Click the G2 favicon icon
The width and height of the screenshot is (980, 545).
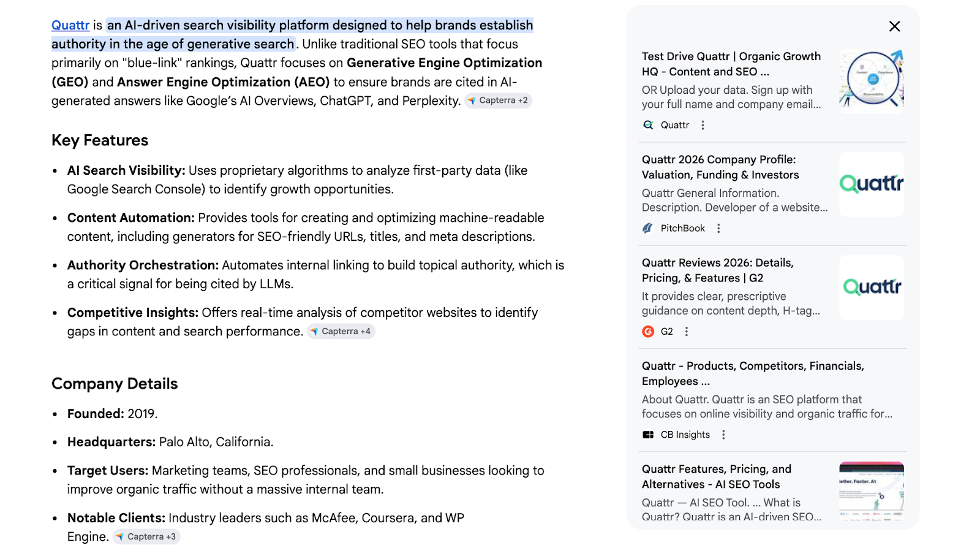(648, 332)
